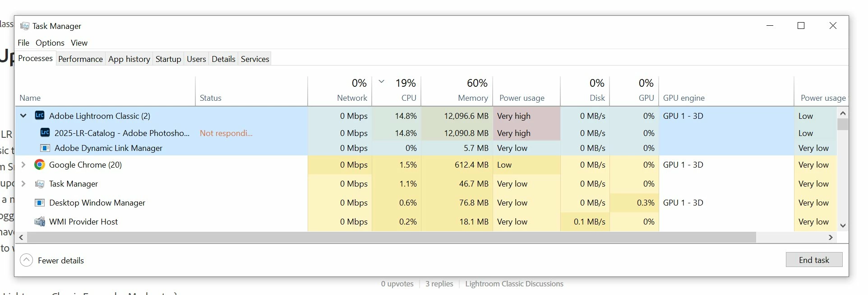Sort by the GPU column header
The width and height of the screenshot is (868, 295).
[634, 91]
